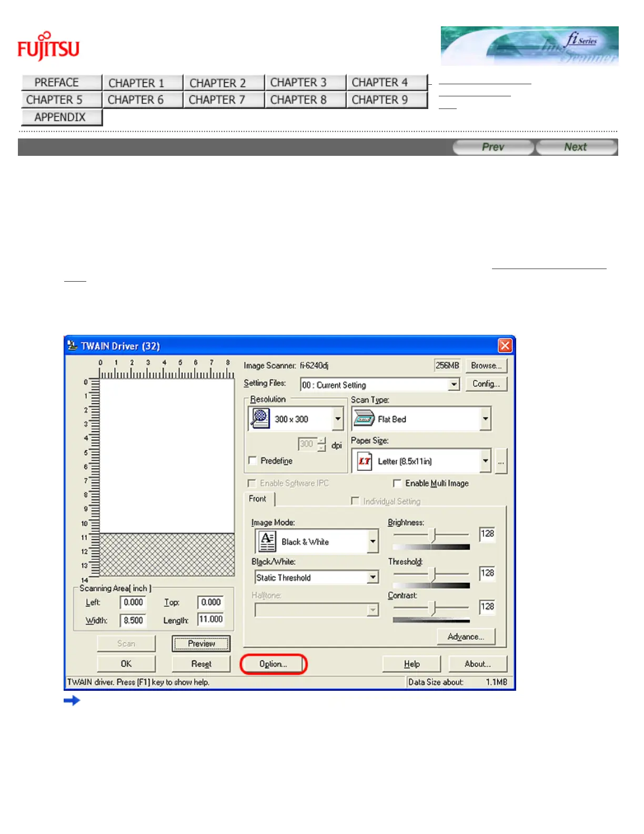Click the Fujitsu logo
644x834 pixels.
click(x=48, y=46)
